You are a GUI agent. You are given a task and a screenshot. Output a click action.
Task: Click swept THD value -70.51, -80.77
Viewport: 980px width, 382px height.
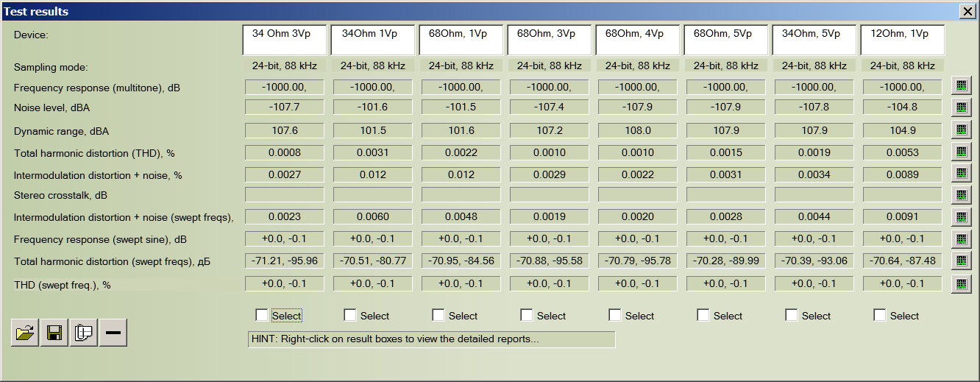(373, 261)
